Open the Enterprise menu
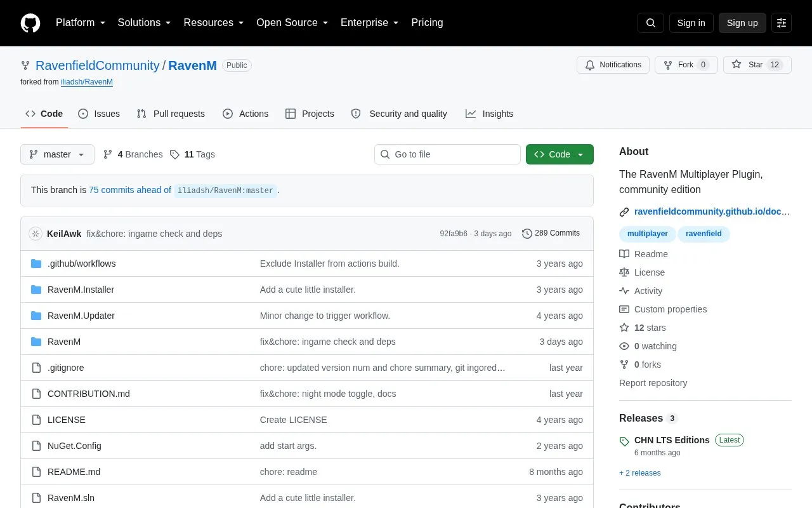Viewport: 812px width, 508px height. tap(370, 23)
